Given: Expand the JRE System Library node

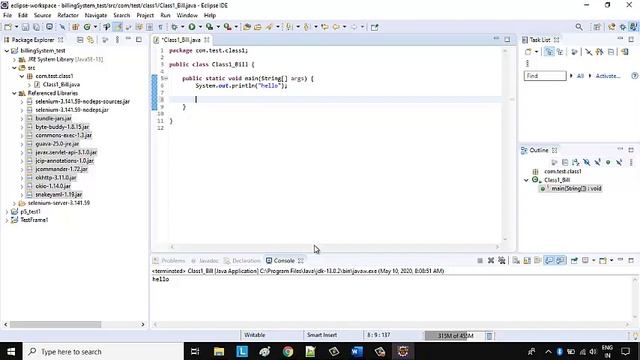Looking at the screenshot, I should point(15,59).
